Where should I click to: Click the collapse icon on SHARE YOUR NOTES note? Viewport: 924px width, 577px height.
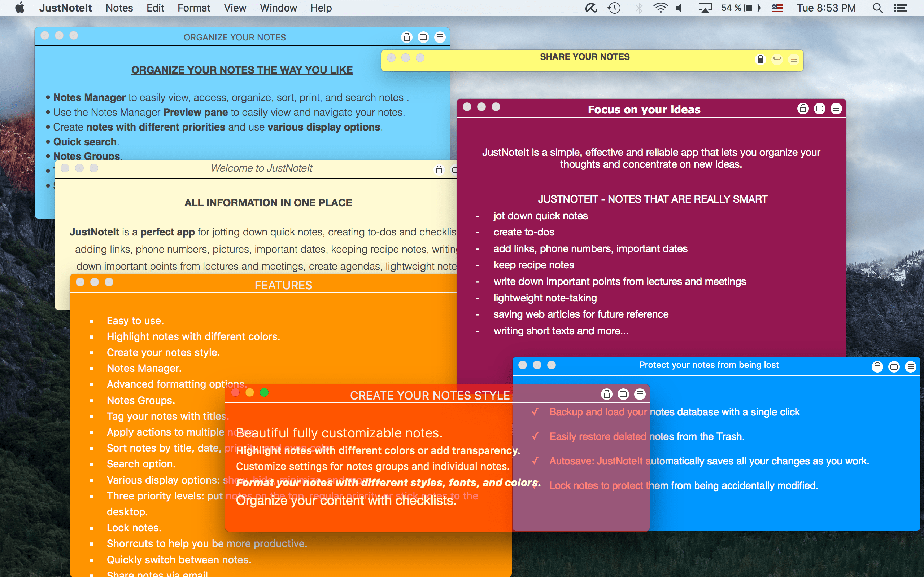click(x=777, y=59)
